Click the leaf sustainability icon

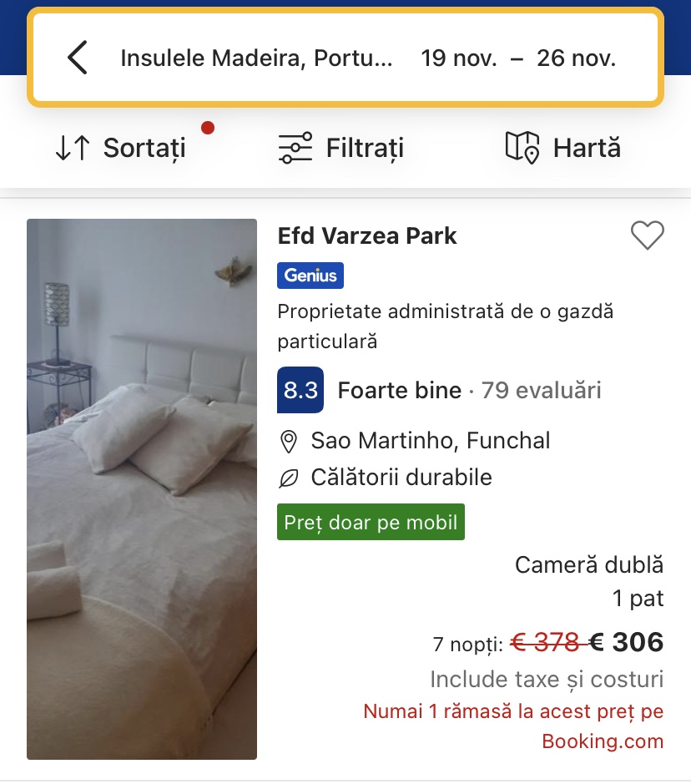point(288,478)
